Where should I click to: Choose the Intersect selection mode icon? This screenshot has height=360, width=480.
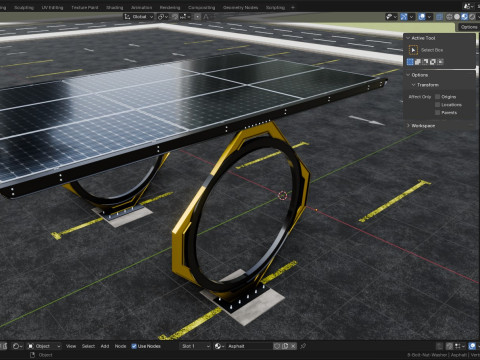point(440,62)
